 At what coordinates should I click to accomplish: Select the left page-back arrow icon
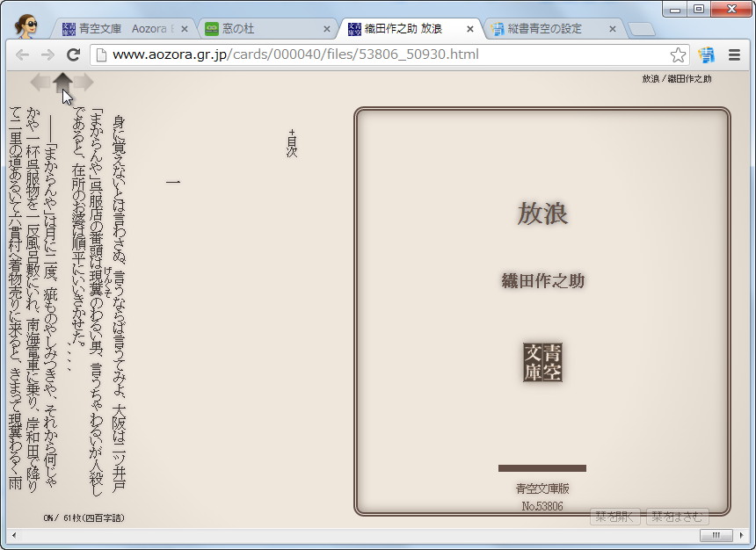click(40, 83)
